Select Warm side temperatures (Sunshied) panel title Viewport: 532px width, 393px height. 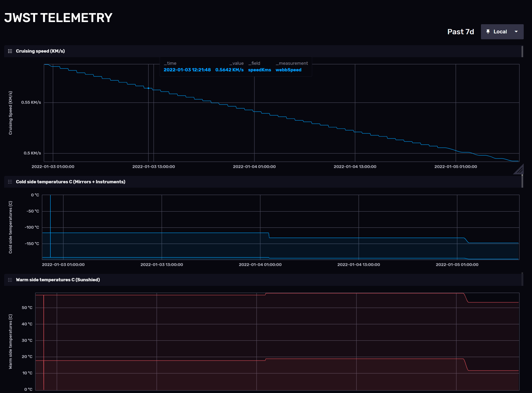[x=58, y=280]
